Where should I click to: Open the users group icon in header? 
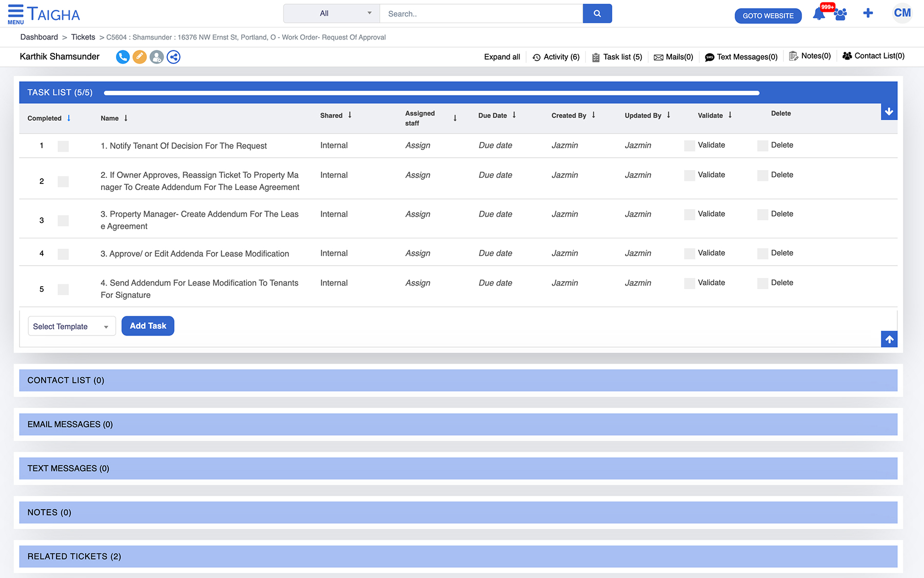840,14
